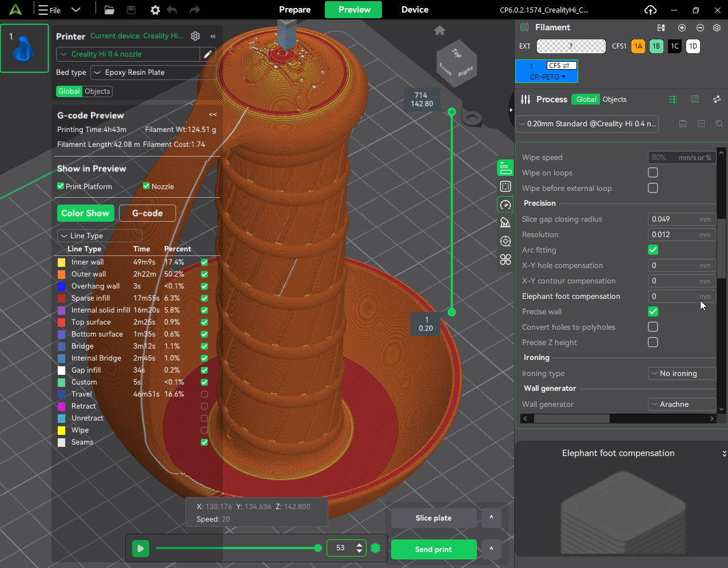Screen dimensions: 728x568
Task: Switch to the Prepare tab
Action: 295,10
